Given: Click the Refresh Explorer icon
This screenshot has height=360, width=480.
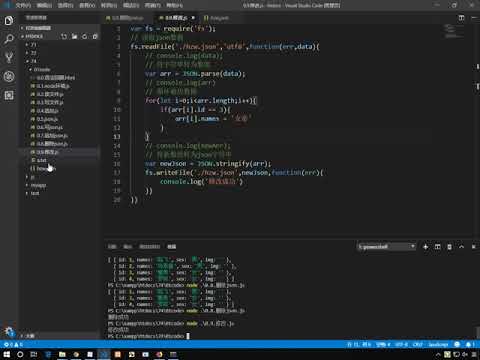Looking at the screenshot, I should (x=85, y=36).
